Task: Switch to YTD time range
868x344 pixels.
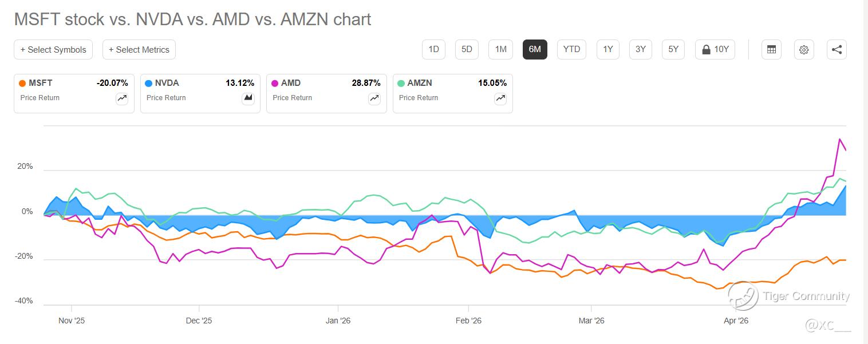Action: (571, 49)
